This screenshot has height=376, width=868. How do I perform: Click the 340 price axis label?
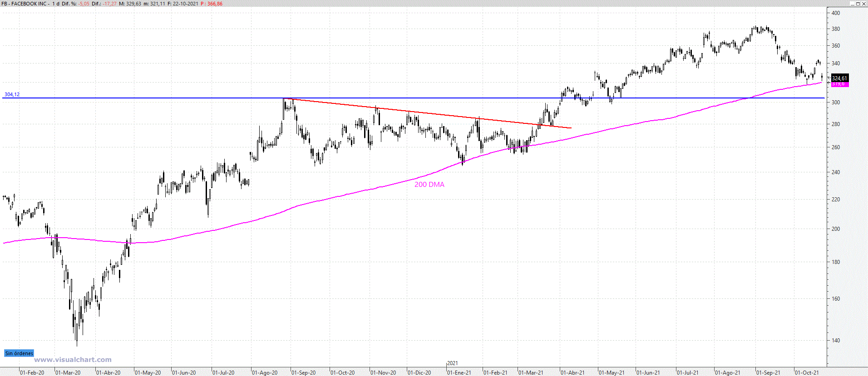(836, 63)
